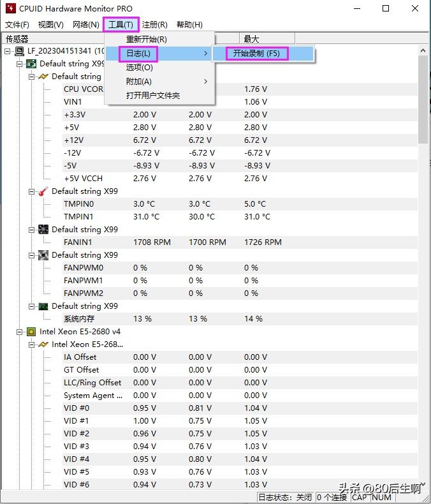Collapse the LF_202304151341 computer node
The width and height of the screenshot is (431, 504).
pos(8,51)
